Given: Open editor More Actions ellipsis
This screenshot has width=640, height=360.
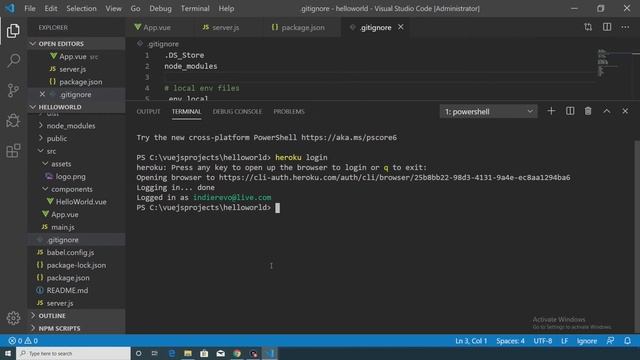Looking at the screenshot, I should pos(625,27).
